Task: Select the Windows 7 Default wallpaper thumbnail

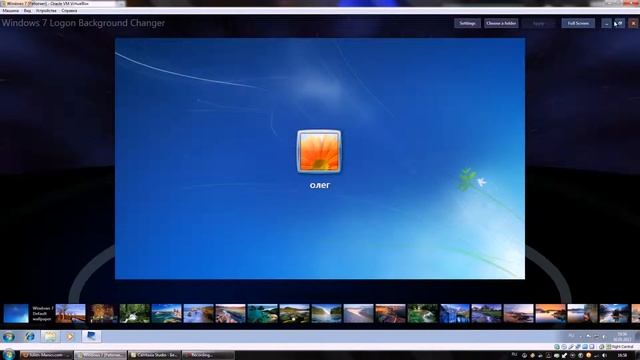Action: 16,313
